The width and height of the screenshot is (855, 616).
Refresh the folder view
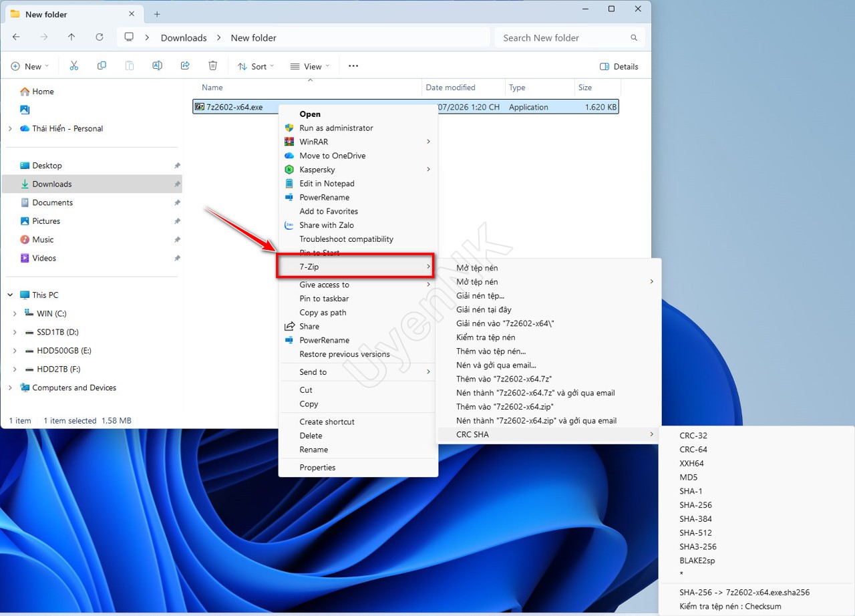[100, 37]
